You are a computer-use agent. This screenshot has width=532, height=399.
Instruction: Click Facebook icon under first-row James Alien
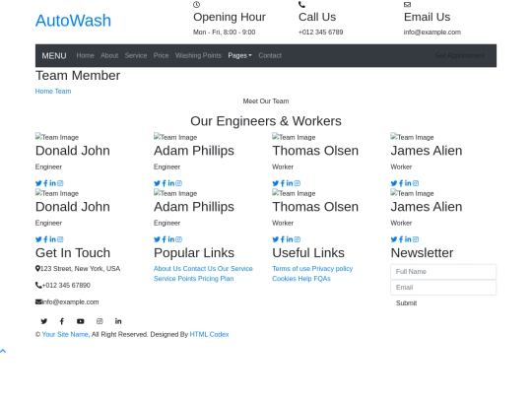(x=401, y=183)
